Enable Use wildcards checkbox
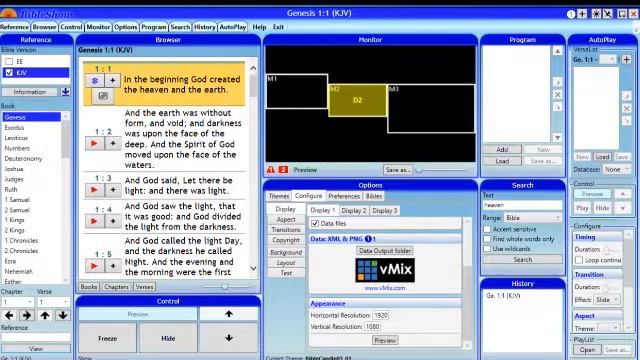This screenshot has width=640, height=360. tap(487, 249)
